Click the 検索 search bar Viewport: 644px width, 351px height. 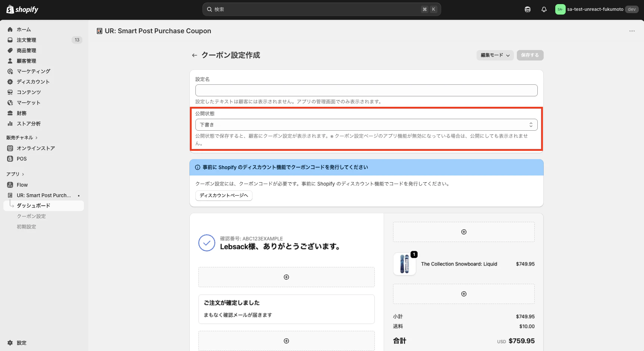tap(321, 9)
